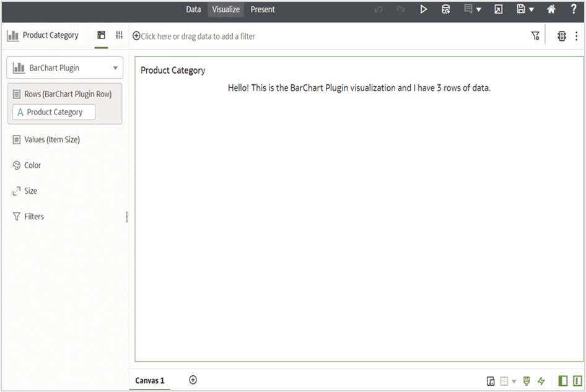Go to the Home page icon
Screen dimensions: 586x392
point(551,9)
